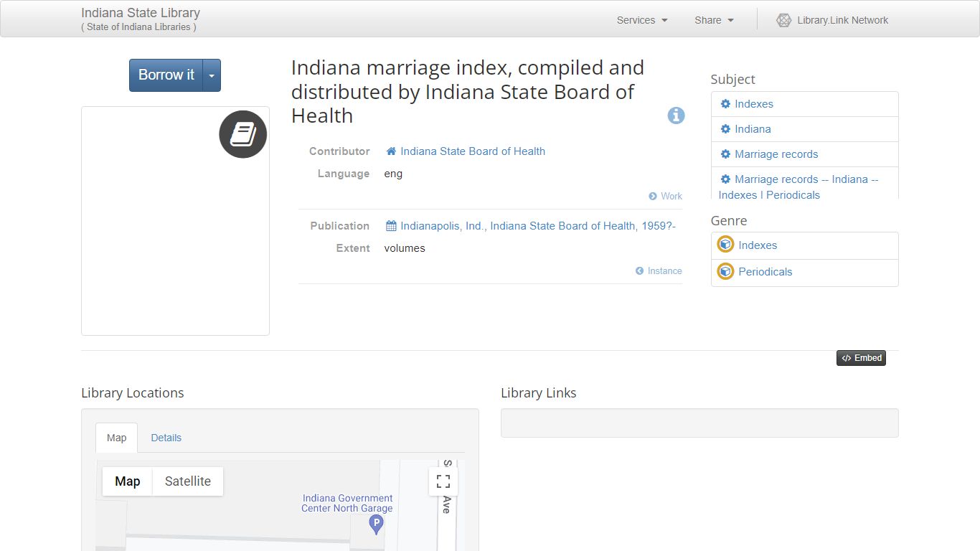Click the Library Links heading
The image size is (980, 551).
pyautogui.click(x=539, y=393)
